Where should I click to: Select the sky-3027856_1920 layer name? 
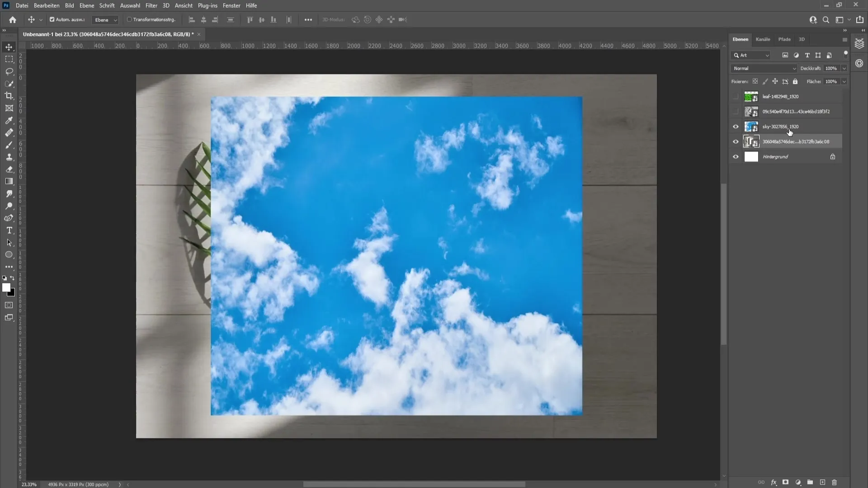pos(780,127)
